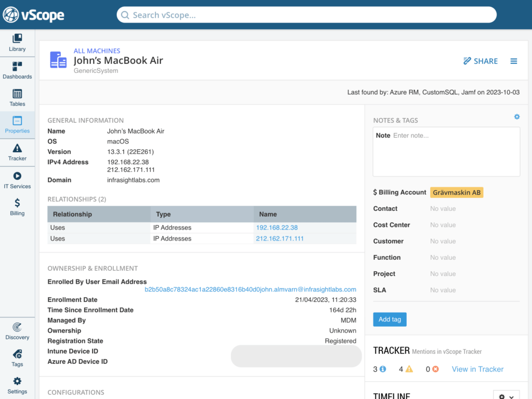Image resolution: width=532 pixels, height=399 pixels.
Task: Sort by the Type column header
Action: (x=202, y=214)
